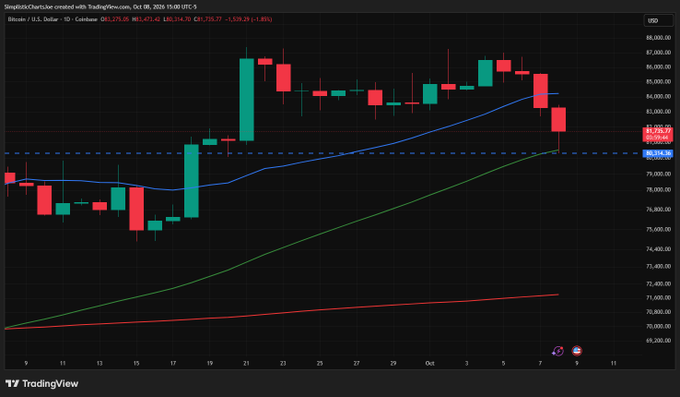This screenshot has width=680, height=397.
Task: Click the 85,000.00 price axis label
Action: pos(658,82)
